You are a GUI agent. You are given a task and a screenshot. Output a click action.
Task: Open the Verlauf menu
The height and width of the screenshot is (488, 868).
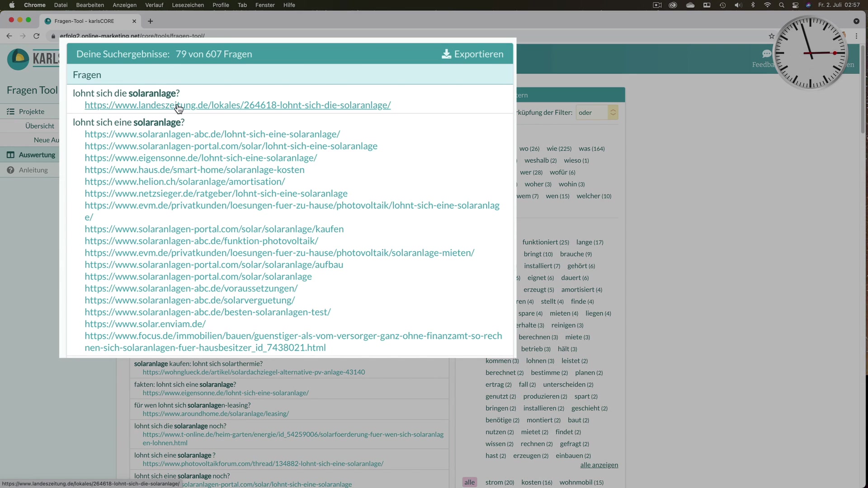(154, 5)
